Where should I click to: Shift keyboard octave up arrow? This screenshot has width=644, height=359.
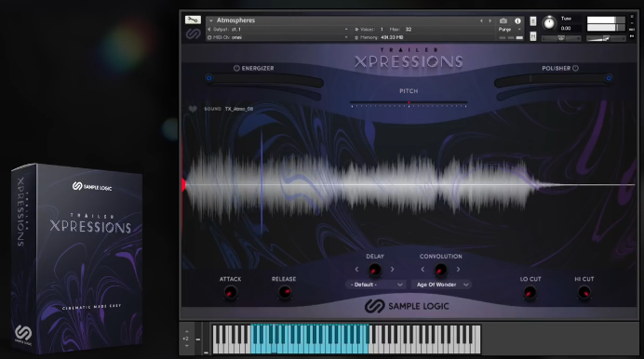[x=186, y=331]
